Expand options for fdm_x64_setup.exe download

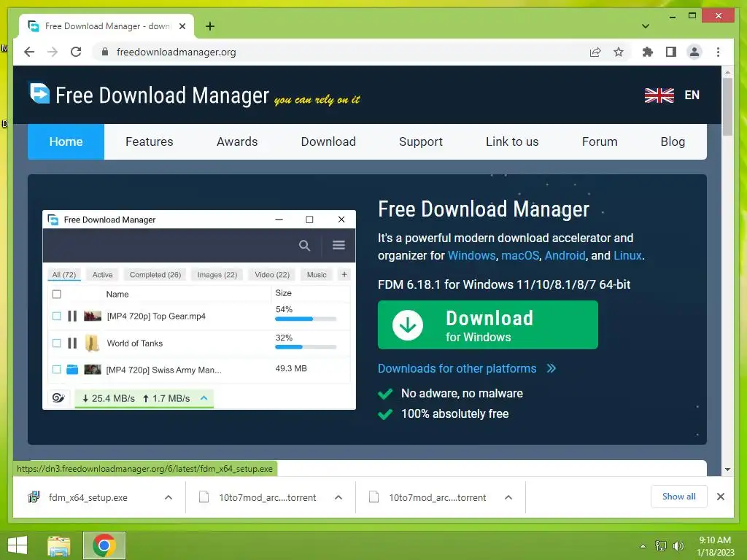169,497
